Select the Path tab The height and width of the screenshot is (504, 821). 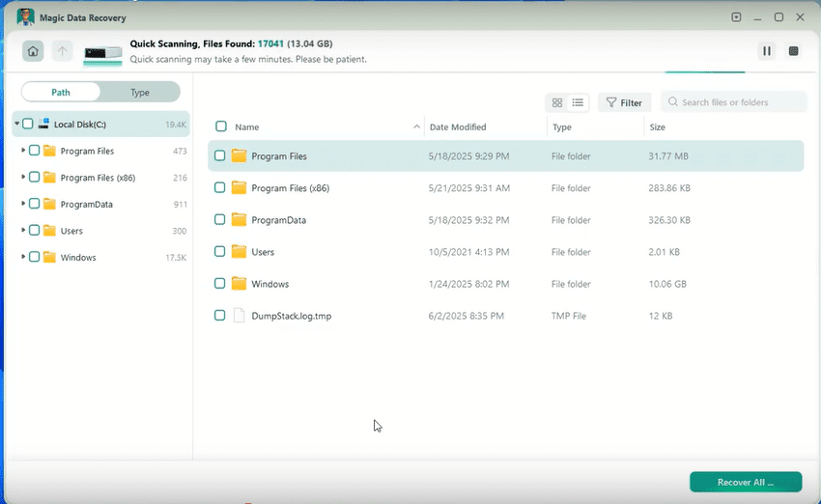pos(61,92)
